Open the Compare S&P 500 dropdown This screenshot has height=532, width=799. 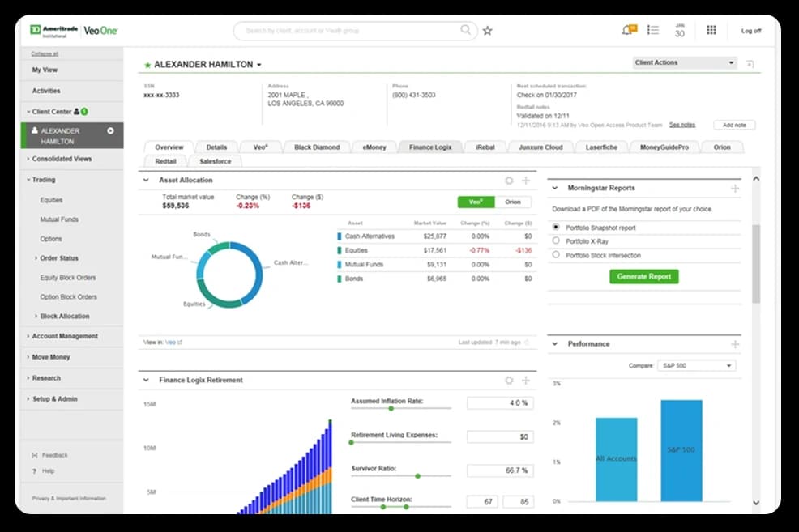click(696, 365)
